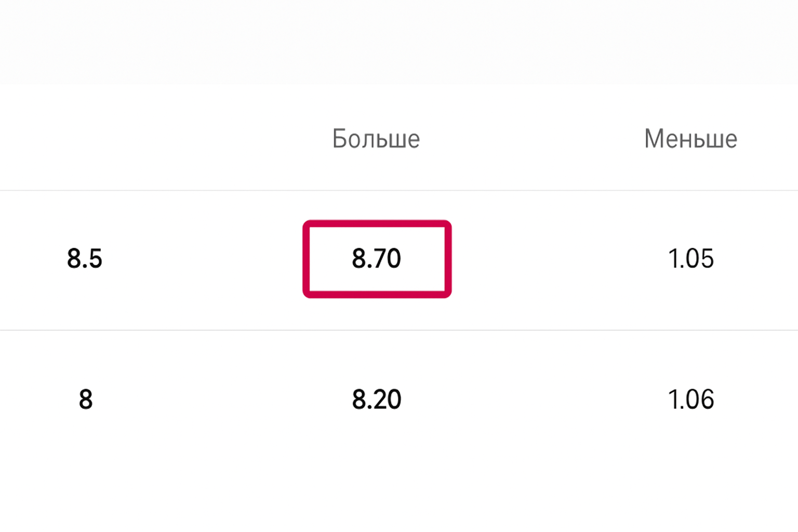798x532 pixels.
Task: Click the Больше column header
Action: click(376, 139)
